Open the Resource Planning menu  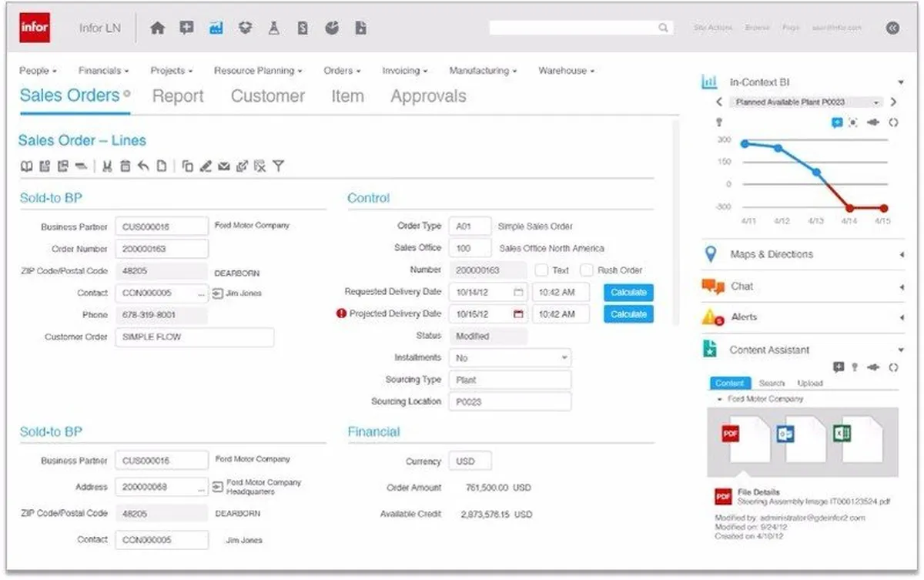pos(258,71)
